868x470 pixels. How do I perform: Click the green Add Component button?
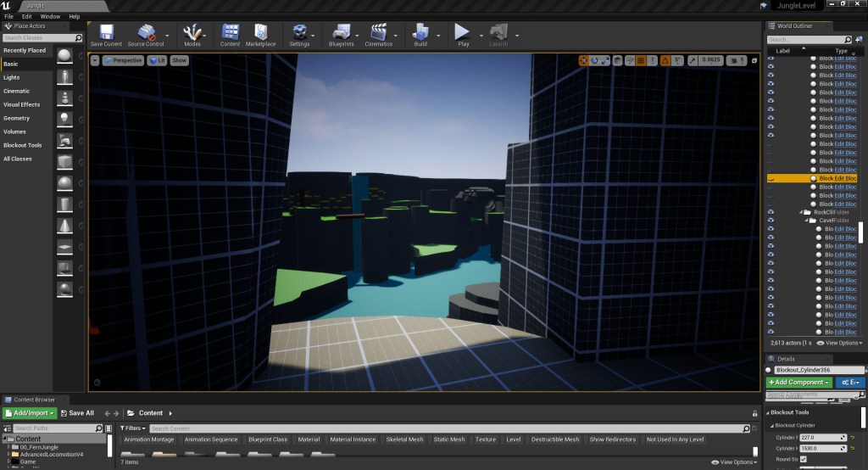(798, 383)
